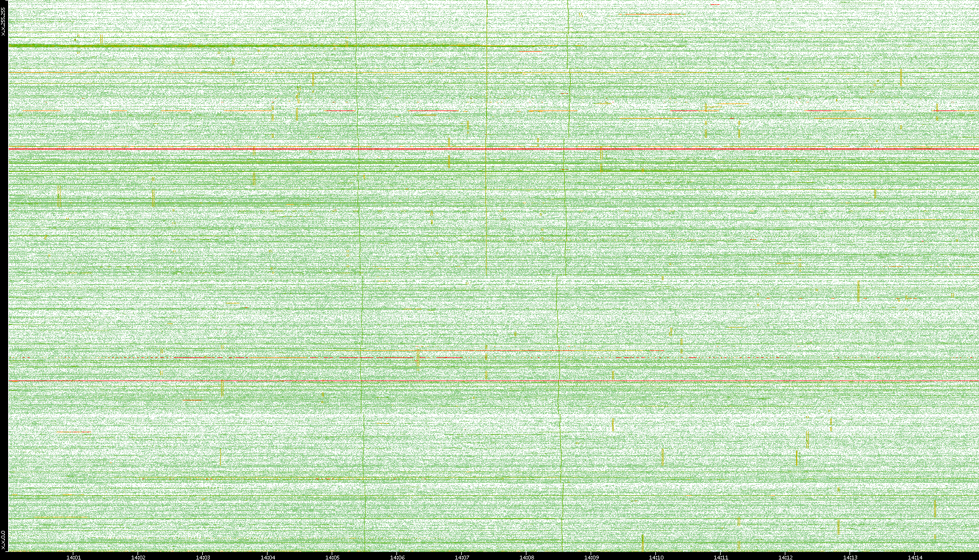Select the 14:05 time axis label
The height and width of the screenshot is (560, 979).
pyautogui.click(x=332, y=557)
